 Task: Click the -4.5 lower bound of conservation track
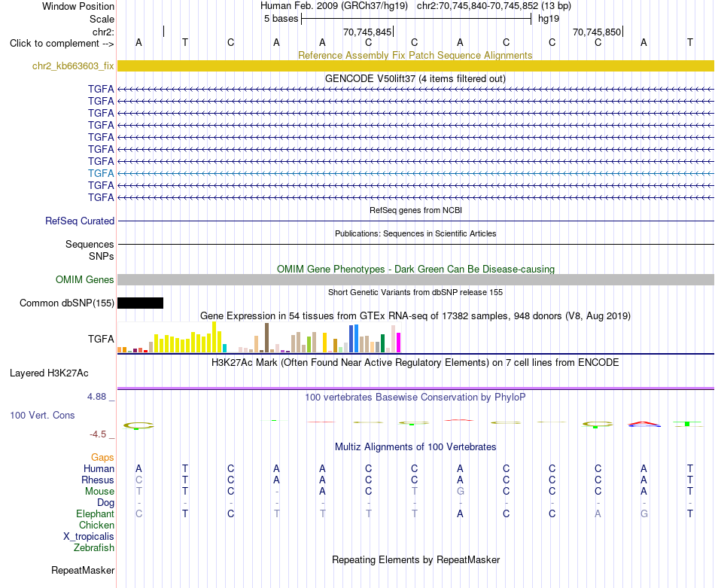[98, 434]
